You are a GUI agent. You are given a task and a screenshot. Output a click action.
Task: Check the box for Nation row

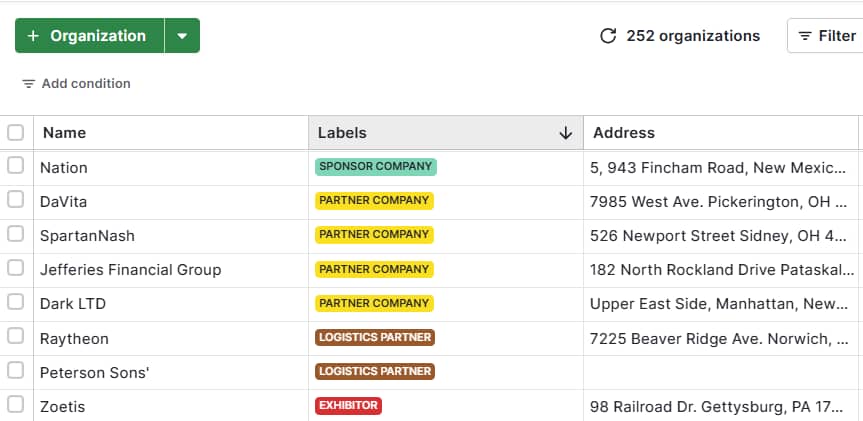15,166
